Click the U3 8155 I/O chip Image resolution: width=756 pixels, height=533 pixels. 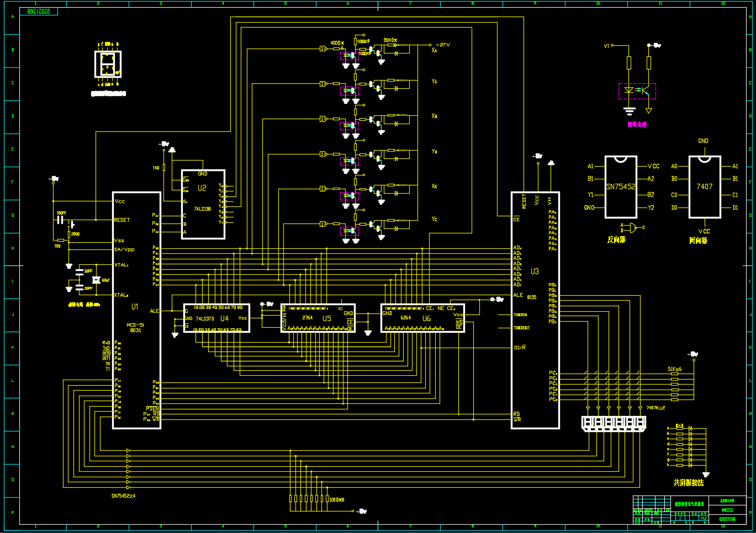(x=535, y=310)
